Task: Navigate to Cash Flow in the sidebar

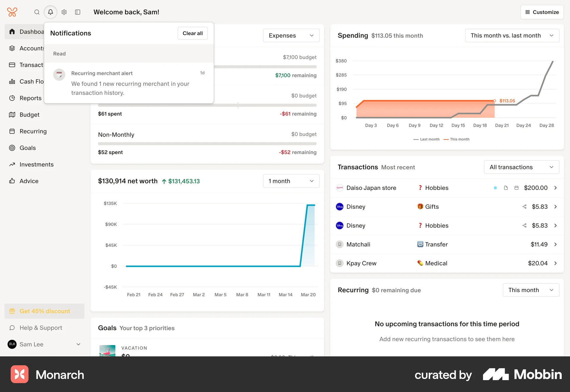Action: 31,81
